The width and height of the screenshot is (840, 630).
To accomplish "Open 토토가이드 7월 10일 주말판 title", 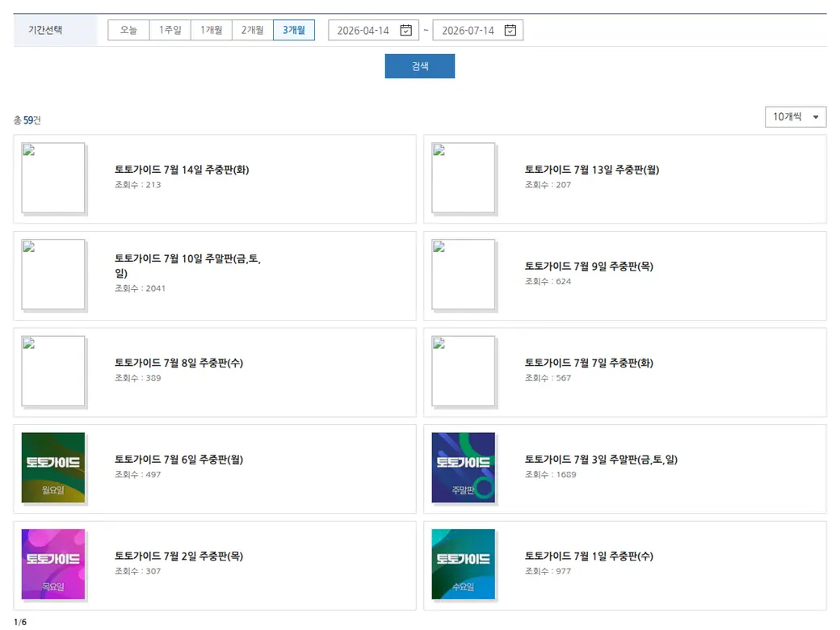I will (x=187, y=266).
